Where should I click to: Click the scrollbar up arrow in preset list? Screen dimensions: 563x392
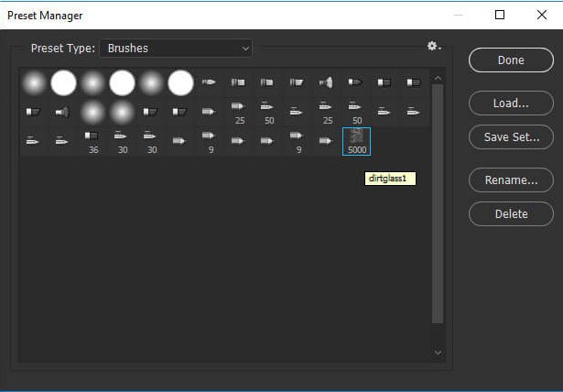[438, 78]
